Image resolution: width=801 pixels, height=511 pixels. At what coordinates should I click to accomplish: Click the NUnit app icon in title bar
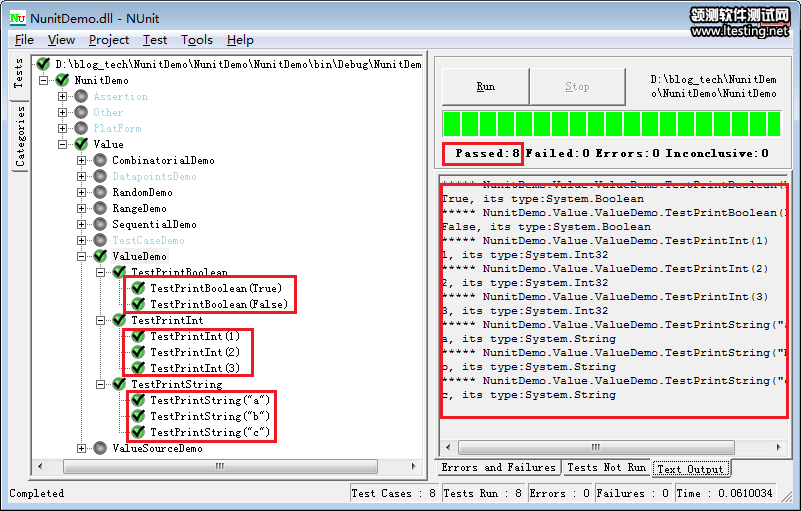coord(17,18)
